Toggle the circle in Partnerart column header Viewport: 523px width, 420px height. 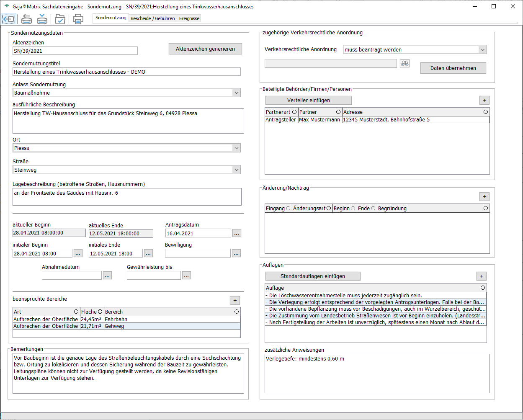point(294,112)
